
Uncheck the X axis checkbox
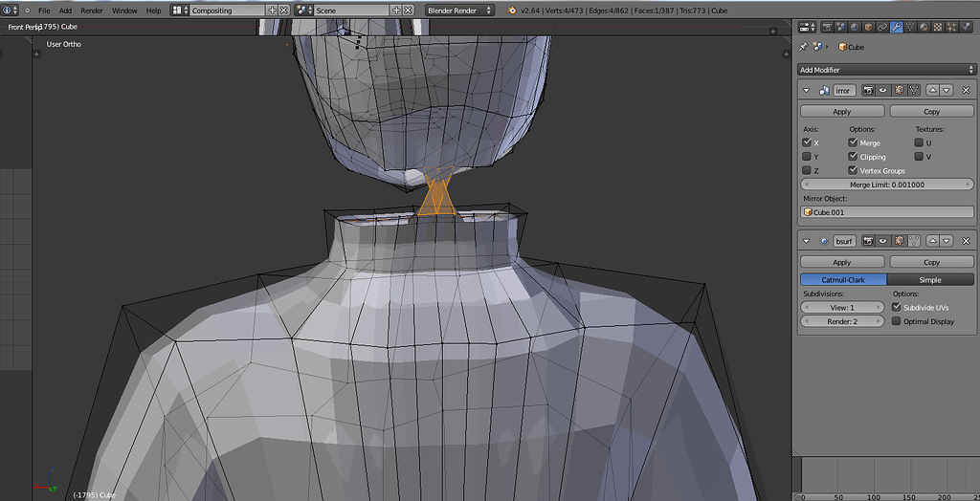point(807,142)
